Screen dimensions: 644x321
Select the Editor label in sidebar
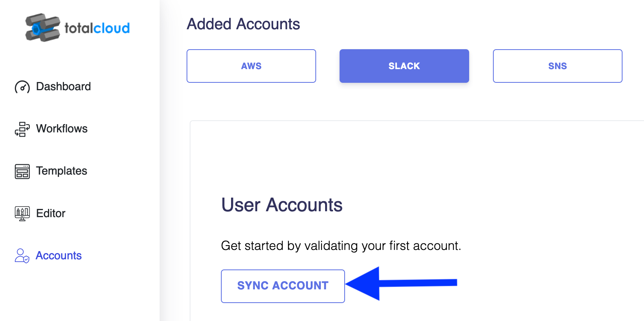51,213
